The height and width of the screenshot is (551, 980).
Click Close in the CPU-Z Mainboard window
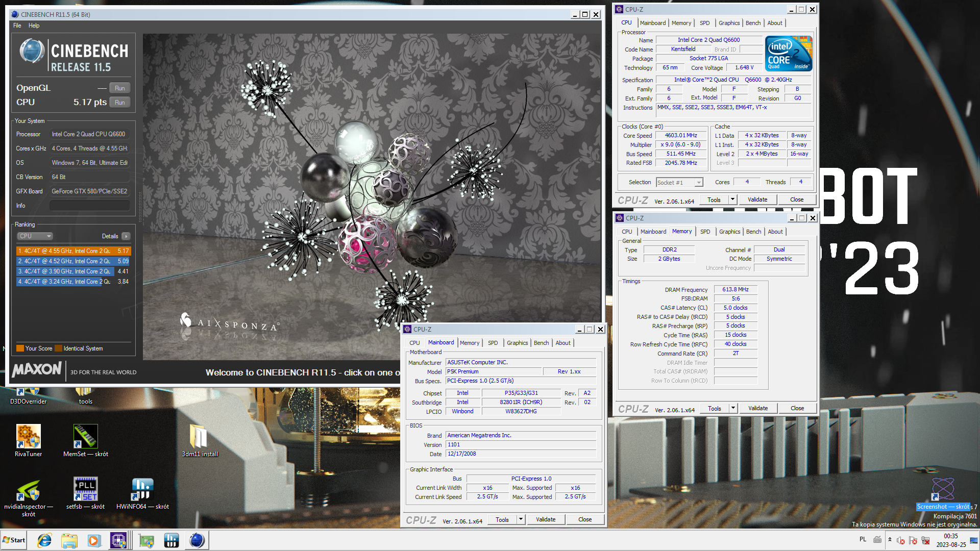click(585, 519)
